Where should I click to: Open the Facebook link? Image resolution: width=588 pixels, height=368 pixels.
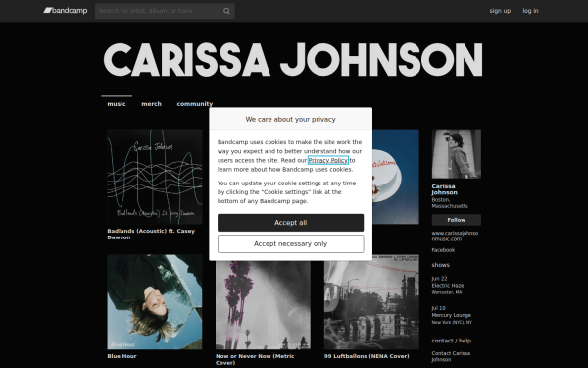coord(443,250)
